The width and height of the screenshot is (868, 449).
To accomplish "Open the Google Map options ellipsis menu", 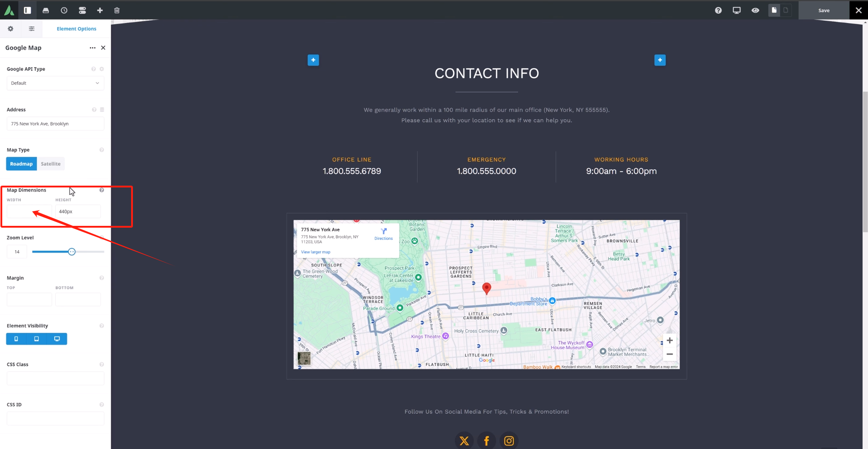I will [x=92, y=47].
